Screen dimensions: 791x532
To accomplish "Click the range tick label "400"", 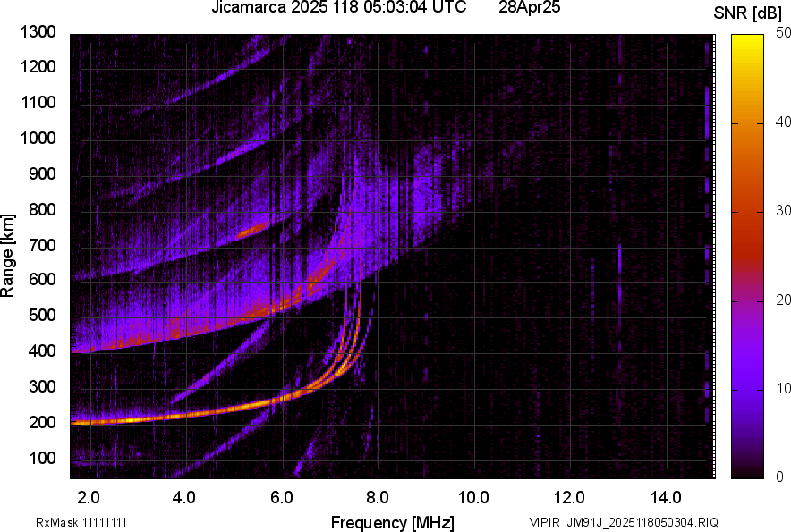I will click(42, 351).
